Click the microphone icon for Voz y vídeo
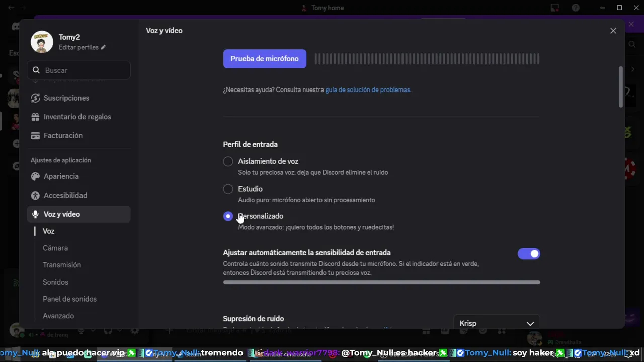Viewport: 644px width, 362px height. [x=35, y=214]
